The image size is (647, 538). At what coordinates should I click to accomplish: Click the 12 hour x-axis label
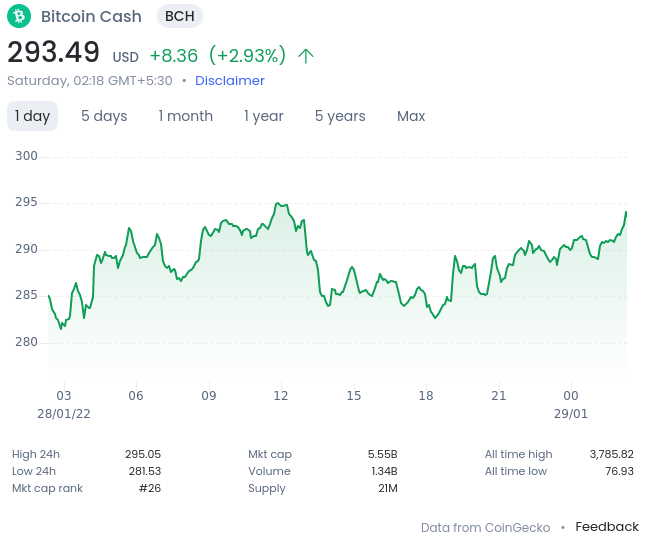point(281,396)
